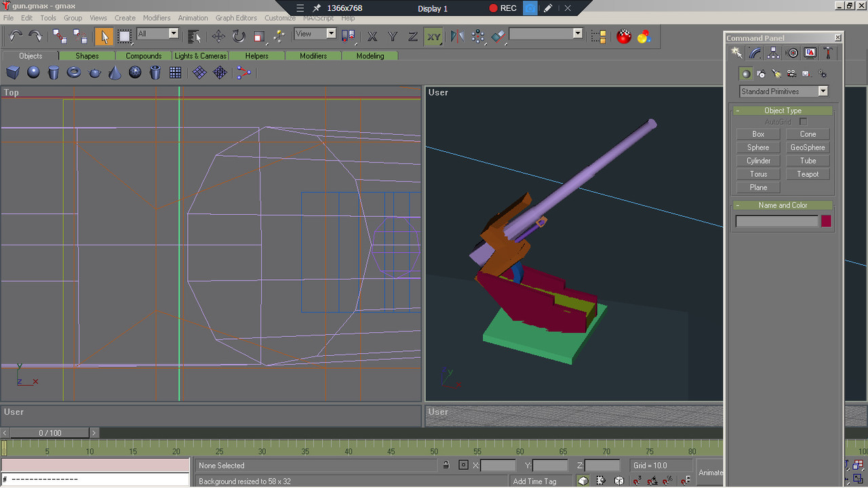Select the Lights category in Create panel
Image resolution: width=868 pixels, height=488 pixels.
[776, 74]
